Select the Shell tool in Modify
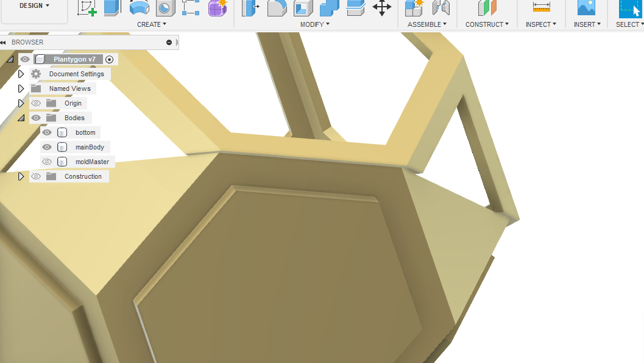The height and width of the screenshot is (363, 644). [302, 9]
